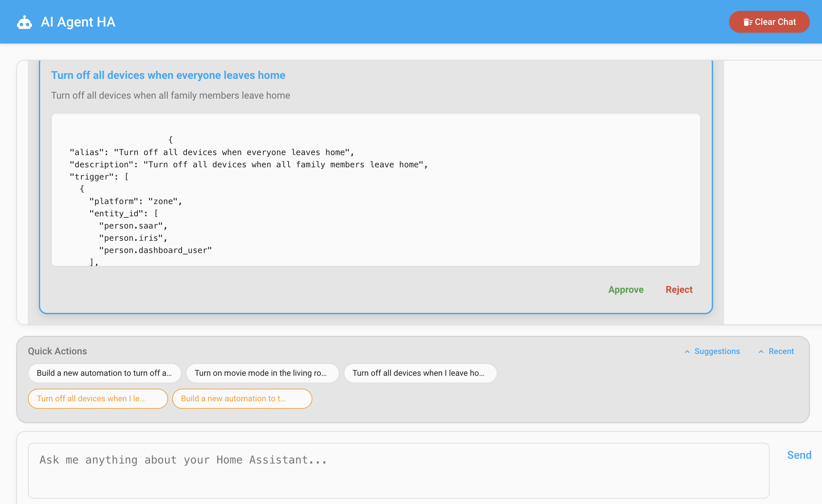Screen dimensions: 822x504
Task: Click the robot logo icon in header
Action: point(24,22)
